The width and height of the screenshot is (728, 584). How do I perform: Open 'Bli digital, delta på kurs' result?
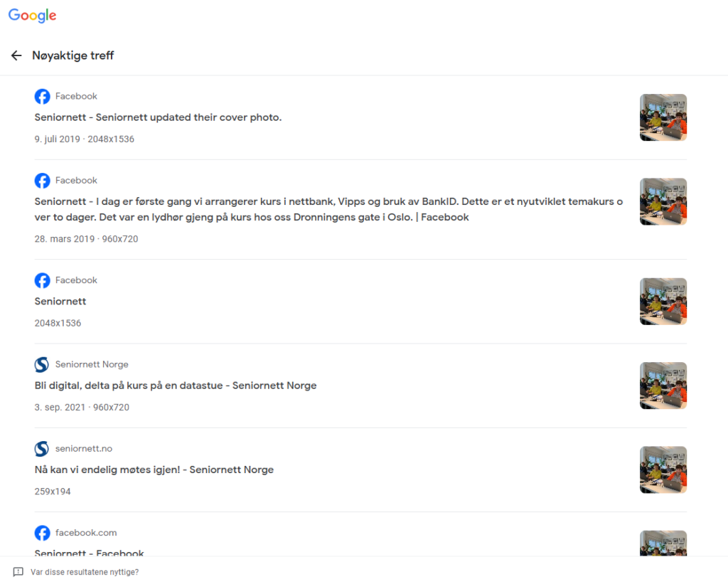tap(175, 386)
